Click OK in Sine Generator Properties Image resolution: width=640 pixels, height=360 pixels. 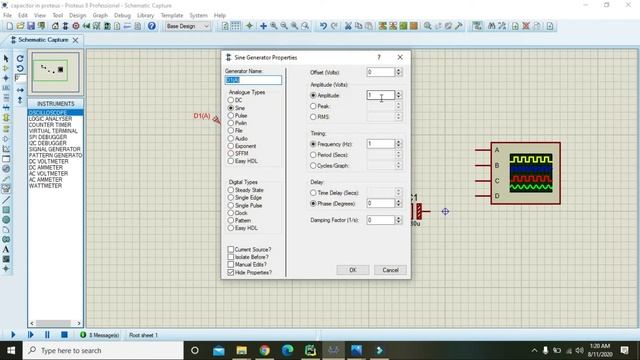coord(353,270)
